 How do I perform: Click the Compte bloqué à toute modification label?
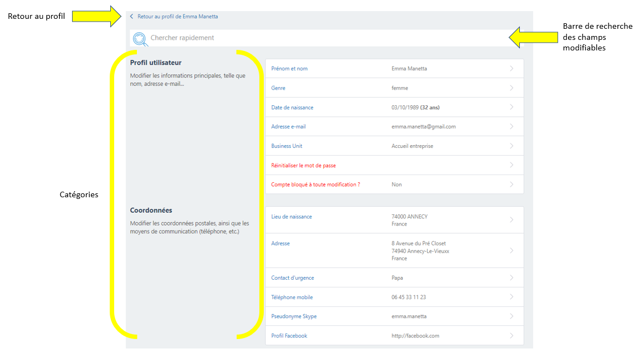coord(315,184)
